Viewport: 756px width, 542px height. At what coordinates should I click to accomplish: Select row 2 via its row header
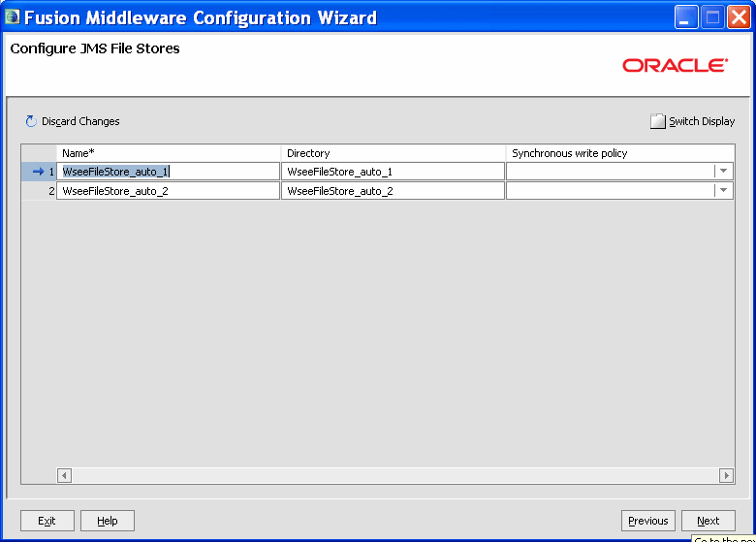(x=39, y=190)
